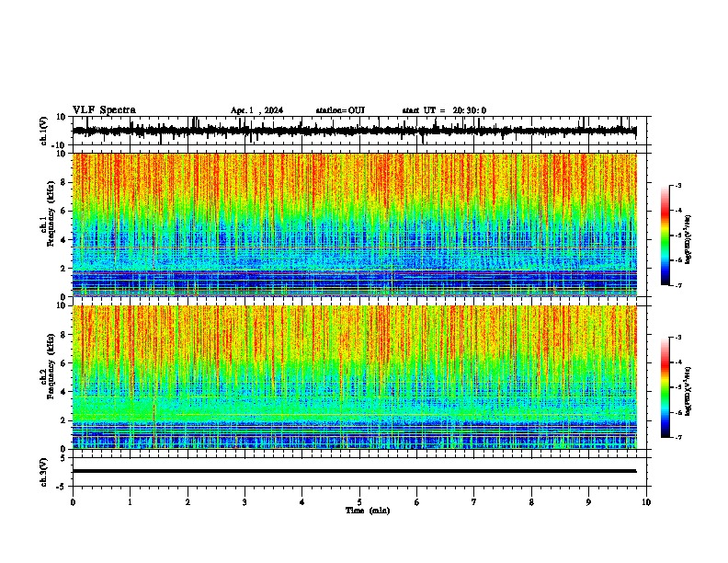Viewport: 728px width, 563px height.
Task: Click the ch.1 Frequency (kHz) axis label
Action: coord(47,214)
